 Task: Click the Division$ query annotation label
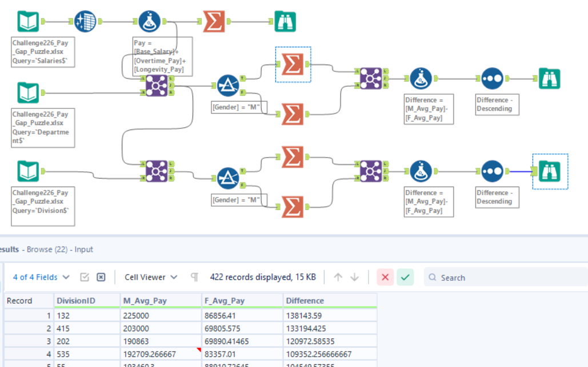[43, 206]
